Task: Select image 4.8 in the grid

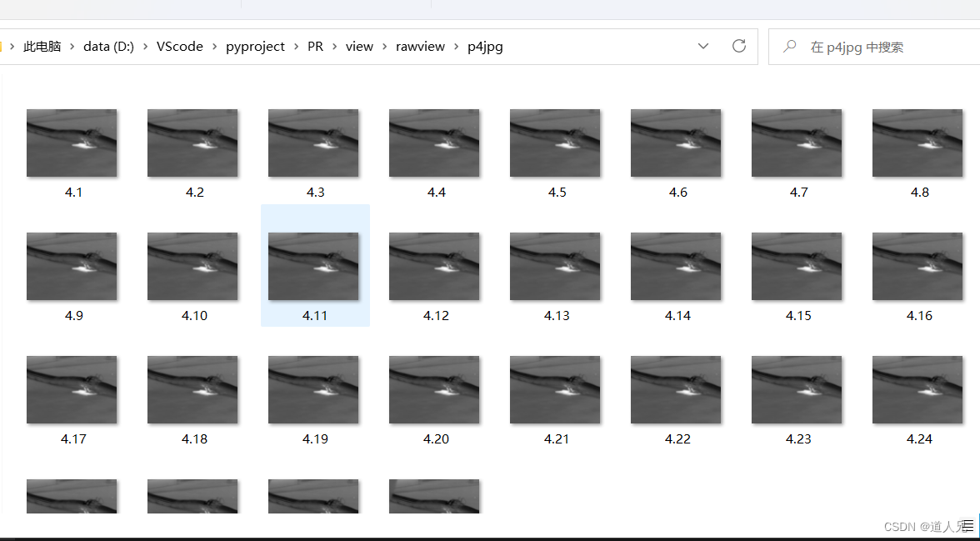Action: (x=917, y=143)
